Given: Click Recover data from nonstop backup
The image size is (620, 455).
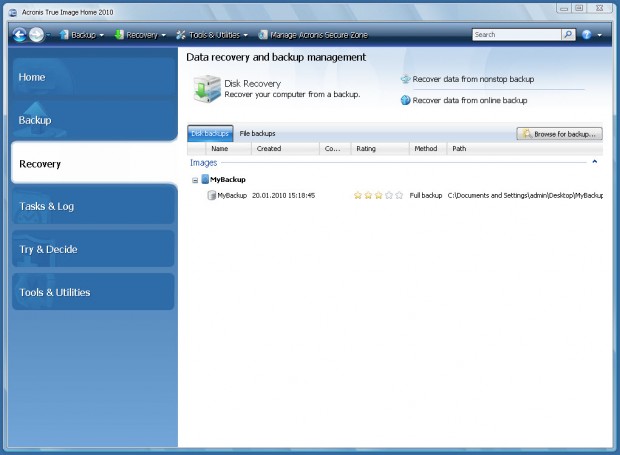Looking at the screenshot, I should pyautogui.click(x=473, y=79).
